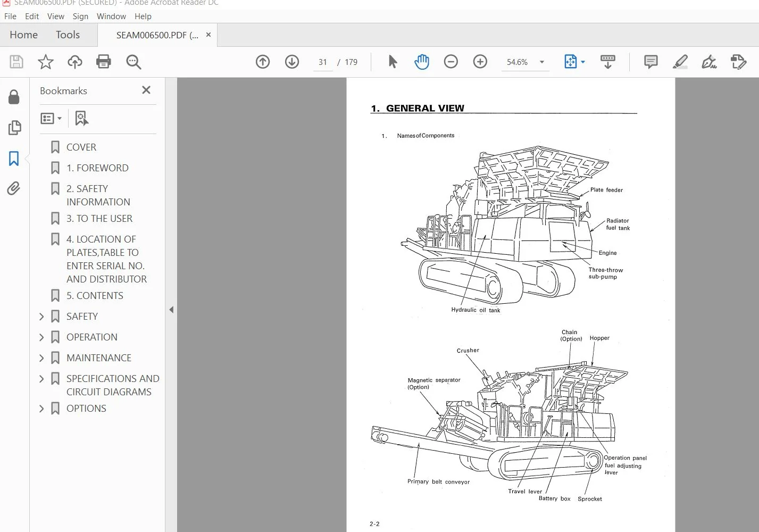Toggle the Bookmarks panel icon in the sidebar
Image resolution: width=759 pixels, height=532 pixels.
[14, 158]
